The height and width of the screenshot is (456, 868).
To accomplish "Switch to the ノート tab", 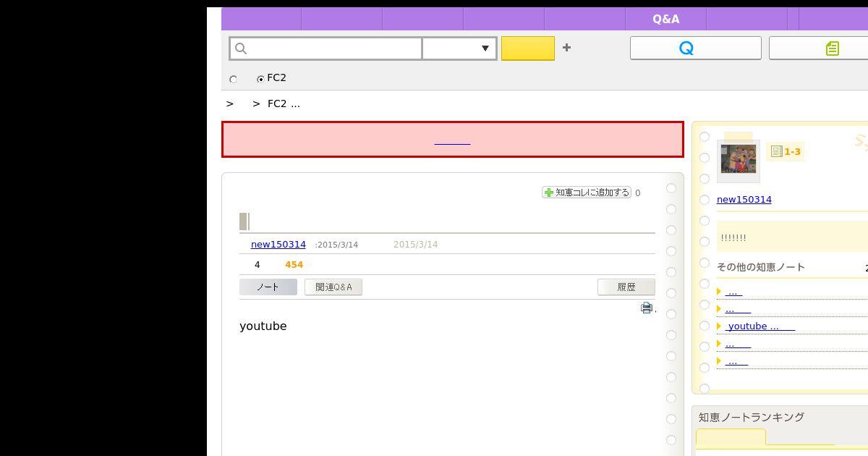I will (x=268, y=287).
